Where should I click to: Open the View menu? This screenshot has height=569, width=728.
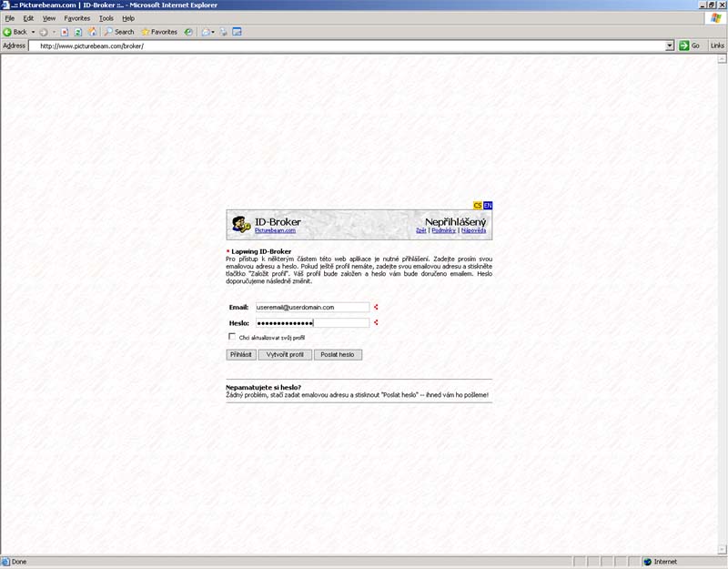(49, 18)
